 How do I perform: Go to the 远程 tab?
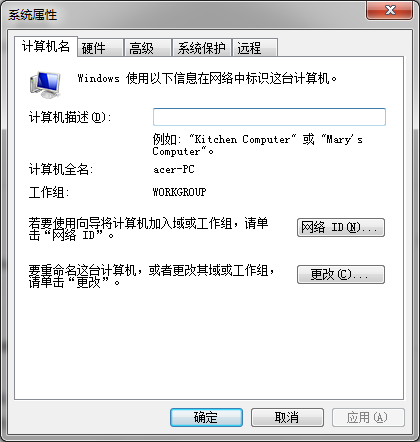coord(255,48)
